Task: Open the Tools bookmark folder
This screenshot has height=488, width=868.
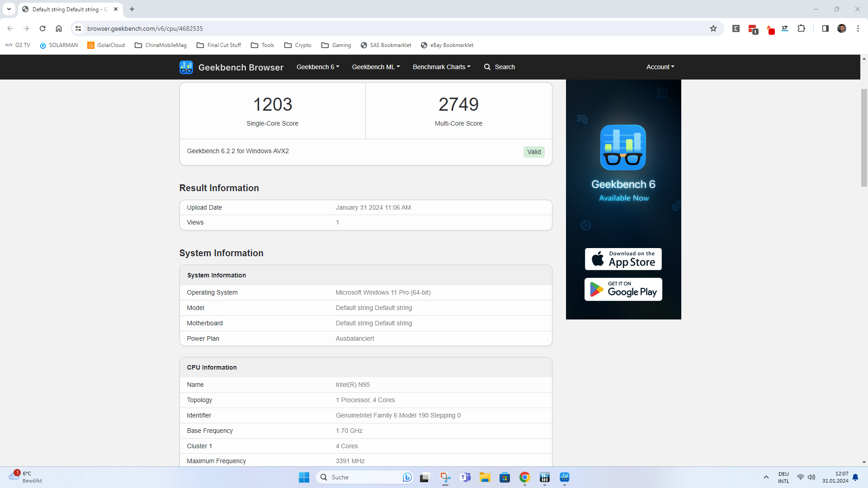Action: tap(263, 45)
